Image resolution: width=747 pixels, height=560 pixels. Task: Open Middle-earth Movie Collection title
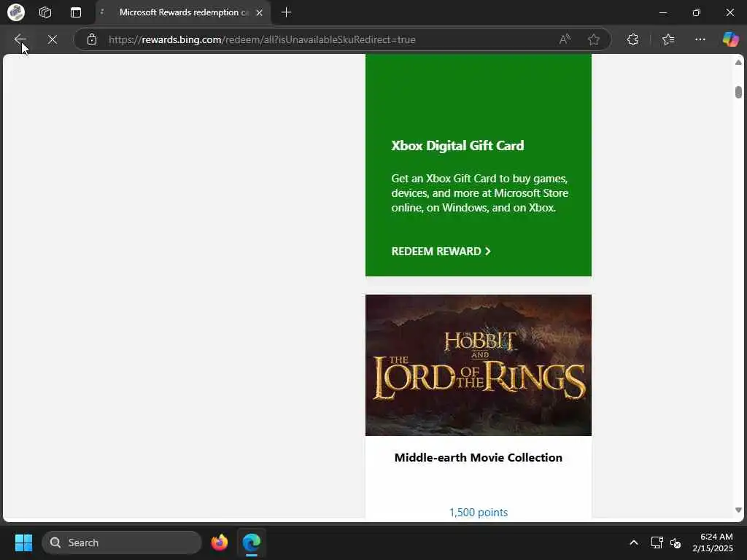479,458
